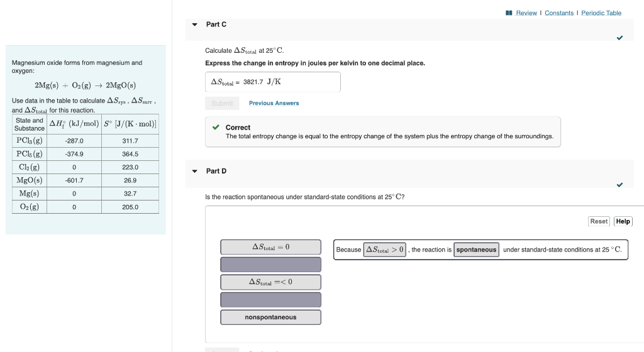Click the 205.0 entropy value
Screen dimensions: 644x352
click(x=130, y=207)
